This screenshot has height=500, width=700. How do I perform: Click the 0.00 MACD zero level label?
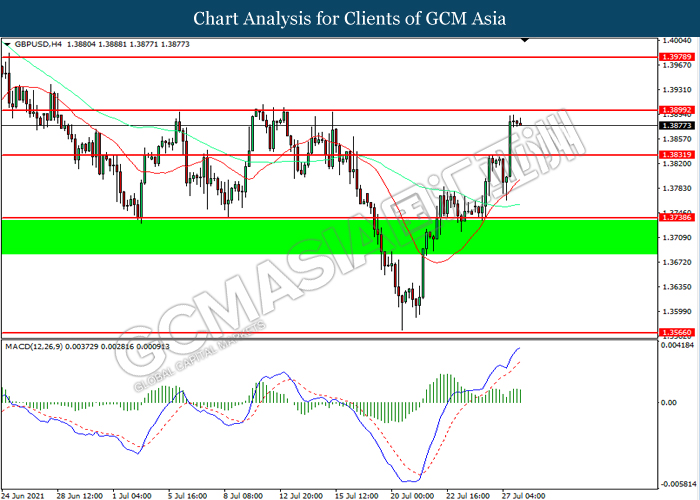[672, 403]
